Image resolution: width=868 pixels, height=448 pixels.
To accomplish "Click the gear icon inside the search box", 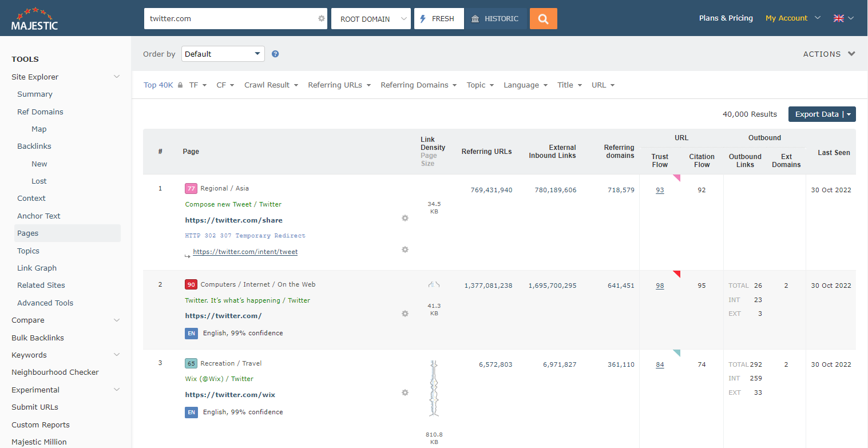I will click(322, 18).
